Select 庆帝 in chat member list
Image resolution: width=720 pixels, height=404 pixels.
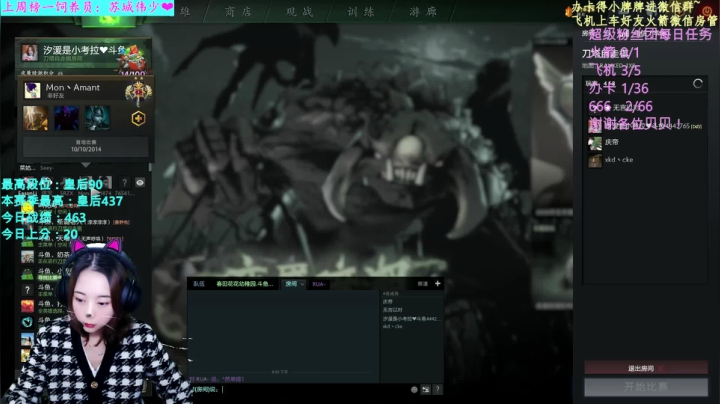388,302
